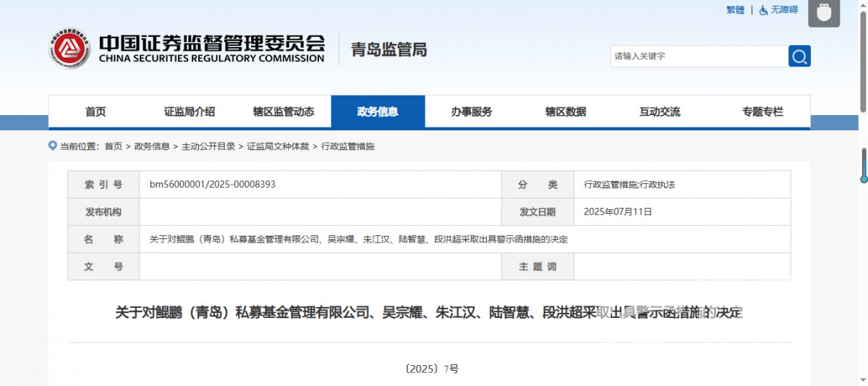Open the 首页 navigation tab
Screen dimensions: 868x386
point(95,112)
